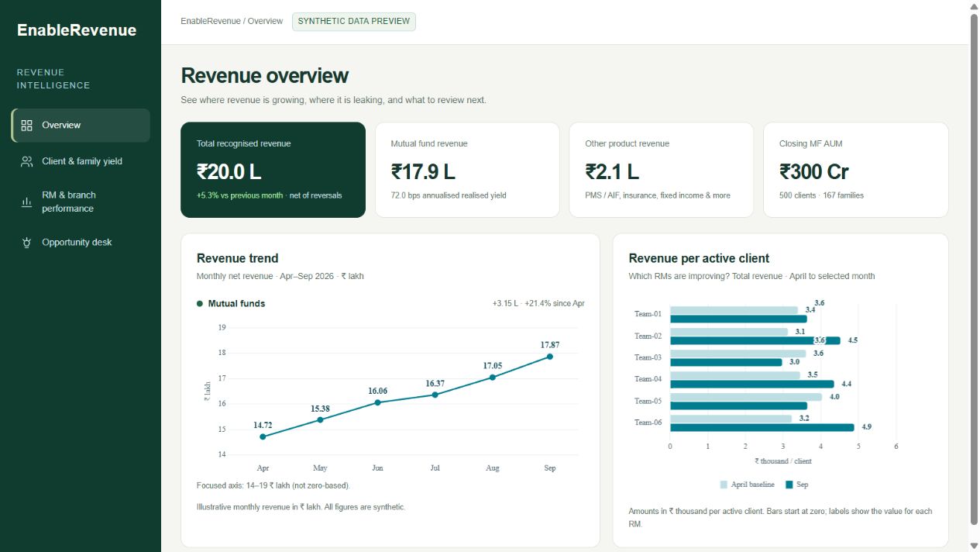Click the REVENUE INTELLIGENCE sidebar header
The image size is (980, 552).
pos(53,79)
